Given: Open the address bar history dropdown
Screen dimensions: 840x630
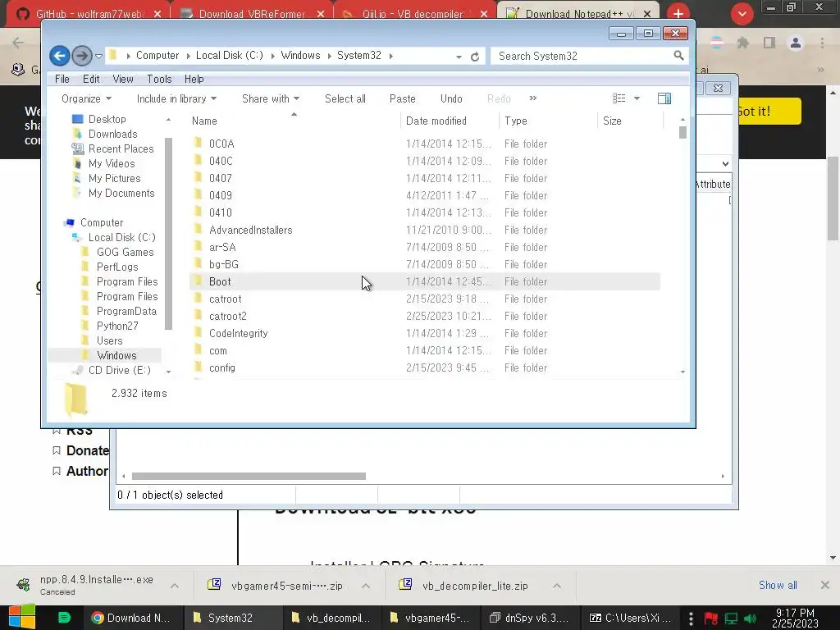Looking at the screenshot, I should 459,57.
